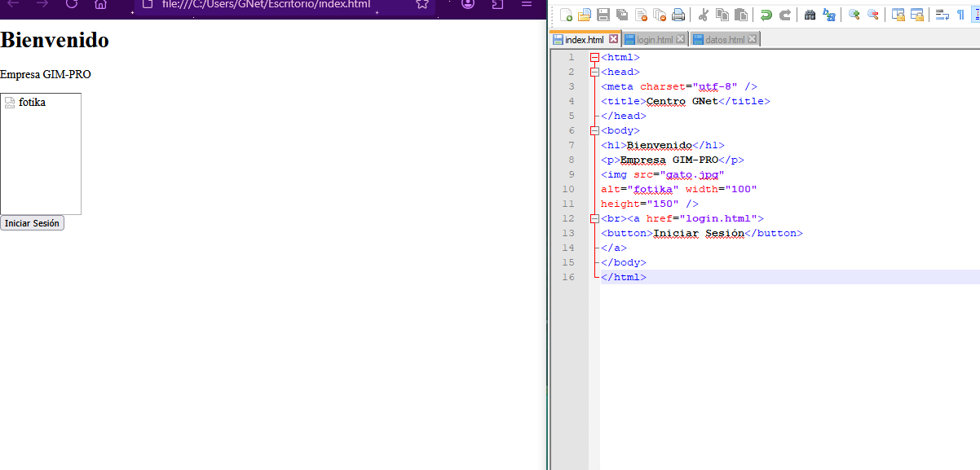Screen dimensions: 980x470
Task: Click the Zoom In magnifier icon
Action: pyautogui.click(x=854, y=15)
